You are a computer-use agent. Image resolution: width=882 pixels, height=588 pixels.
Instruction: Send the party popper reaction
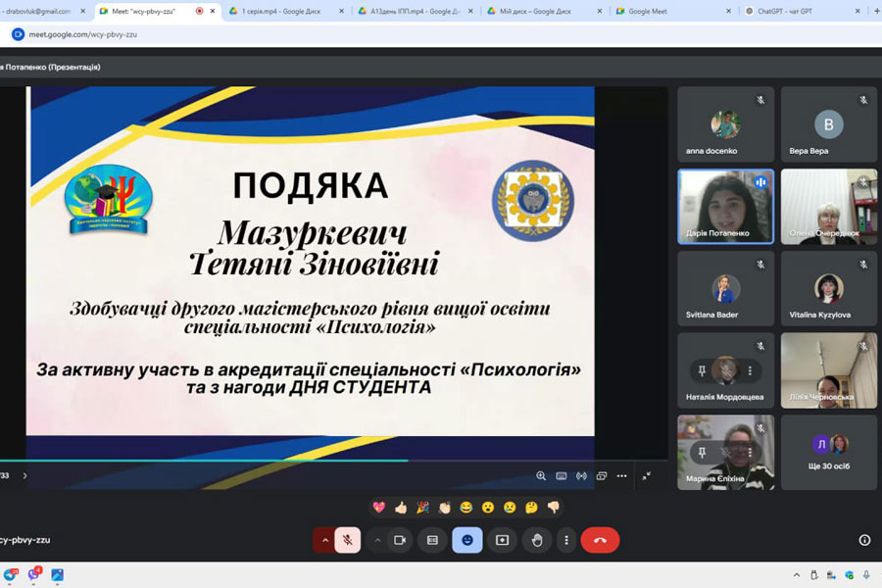coord(422,508)
